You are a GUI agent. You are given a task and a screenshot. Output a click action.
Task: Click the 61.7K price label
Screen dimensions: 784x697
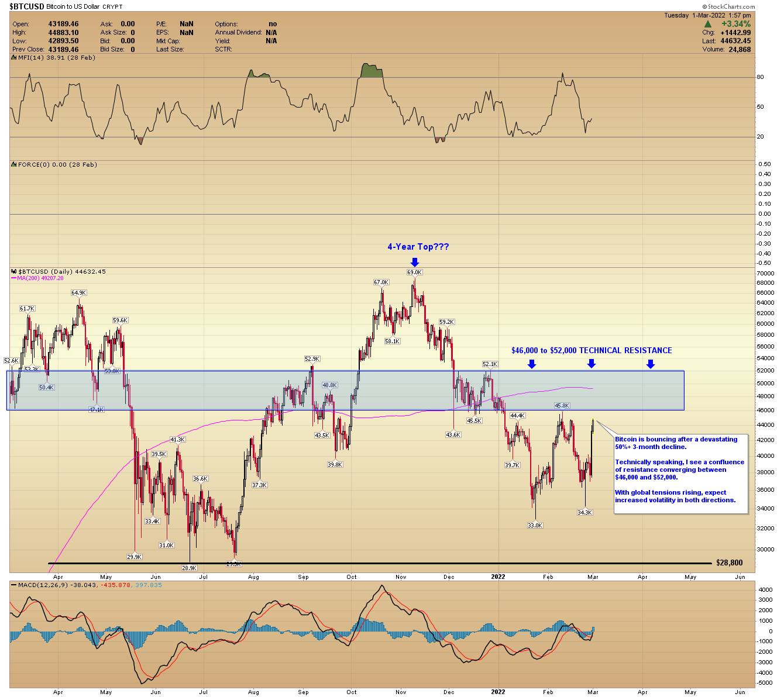click(x=27, y=308)
